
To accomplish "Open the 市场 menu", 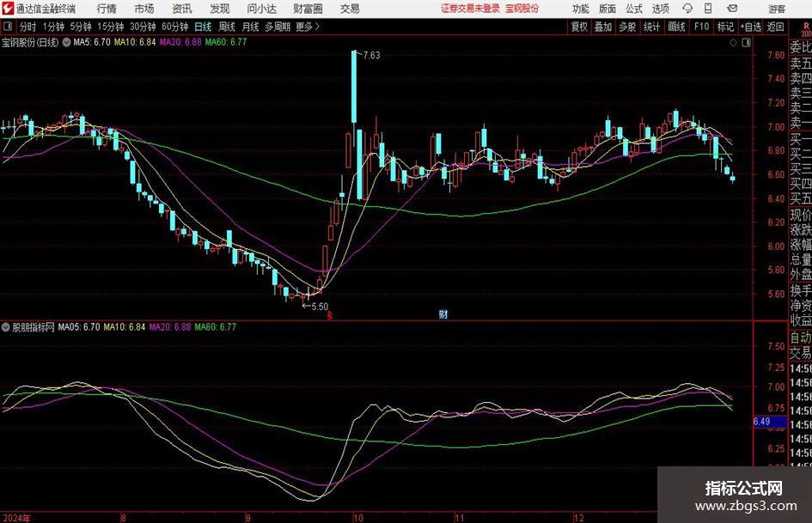I will [144, 9].
